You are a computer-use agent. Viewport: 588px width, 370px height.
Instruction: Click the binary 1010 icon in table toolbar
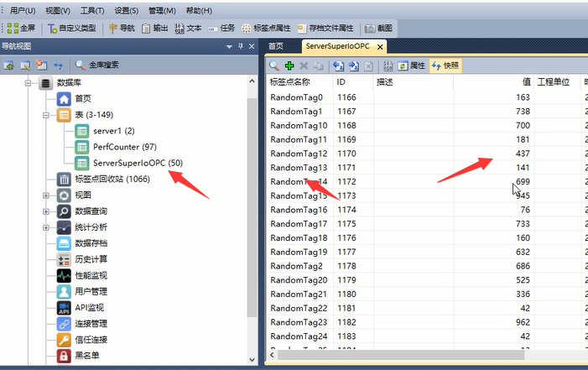pos(388,65)
